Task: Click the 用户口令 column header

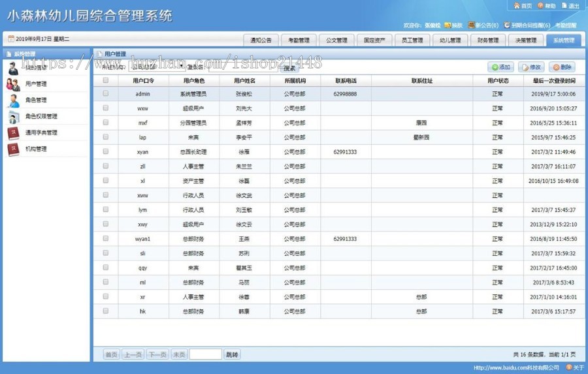Action: [x=143, y=80]
